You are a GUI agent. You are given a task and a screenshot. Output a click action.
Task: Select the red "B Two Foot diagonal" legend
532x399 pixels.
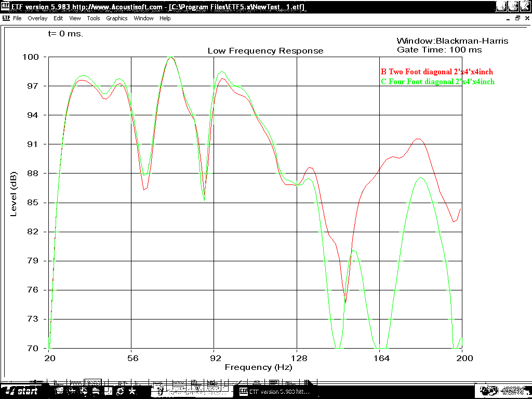436,72
